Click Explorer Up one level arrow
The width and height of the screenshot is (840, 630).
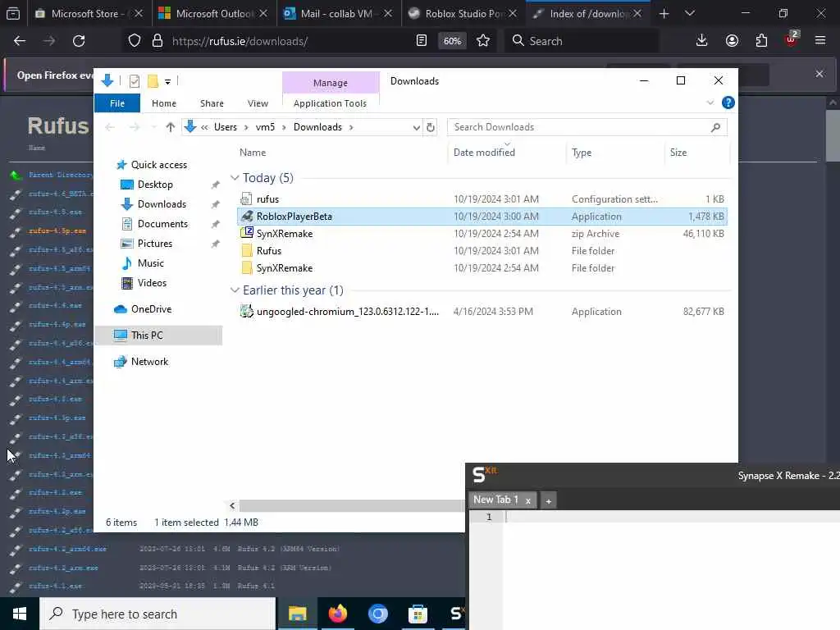[171, 127]
